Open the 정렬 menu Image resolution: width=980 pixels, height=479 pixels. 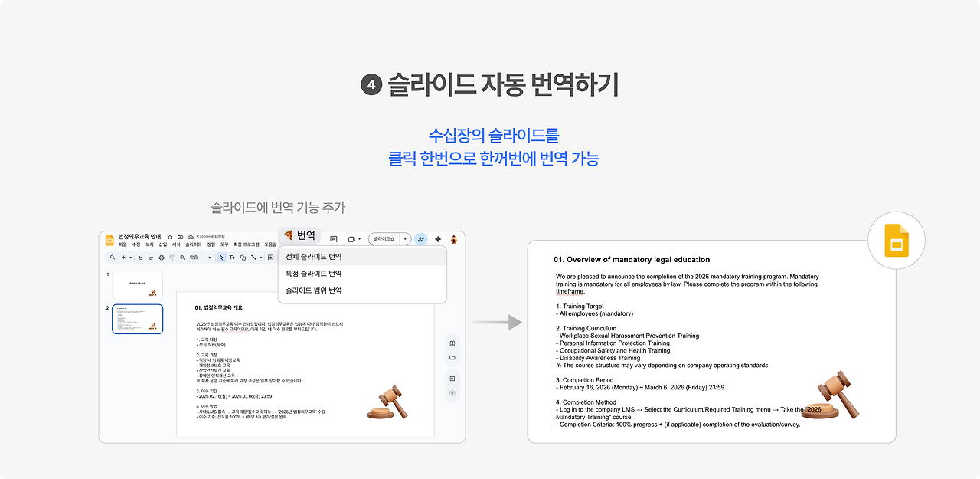click(x=211, y=244)
